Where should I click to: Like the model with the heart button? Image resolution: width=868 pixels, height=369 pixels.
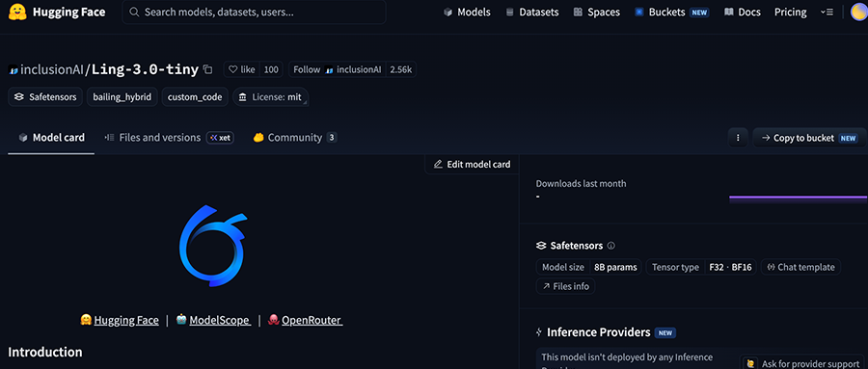[241, 69]
